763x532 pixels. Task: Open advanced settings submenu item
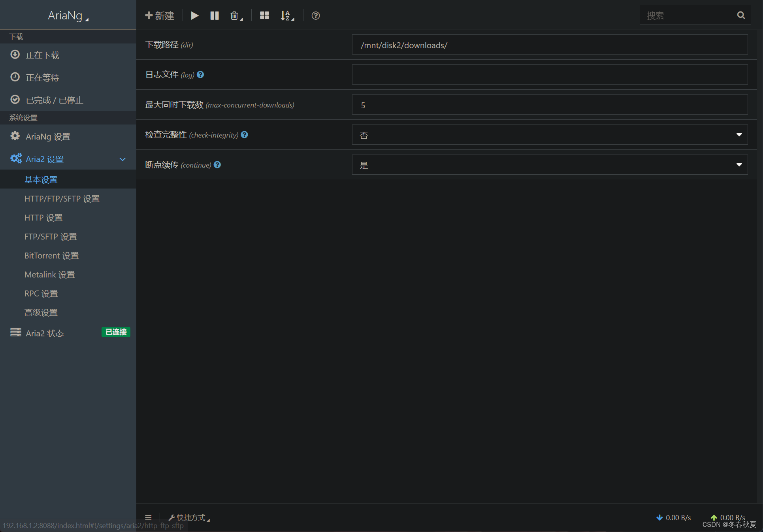(x=68, y=312)
